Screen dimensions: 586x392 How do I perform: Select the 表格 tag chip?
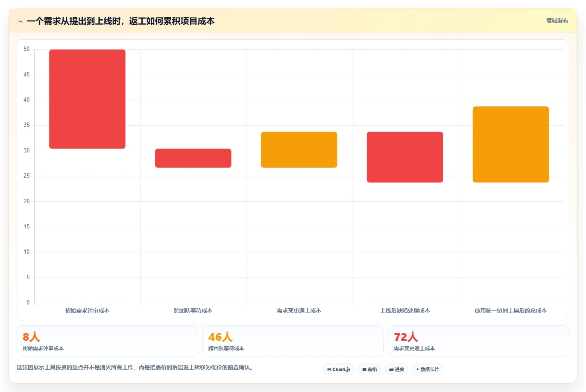pyautogui.click(x=369, y=369)
